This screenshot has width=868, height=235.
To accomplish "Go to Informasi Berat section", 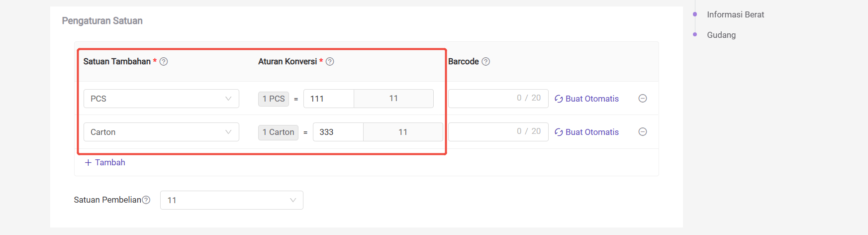I will coord(735,14).
